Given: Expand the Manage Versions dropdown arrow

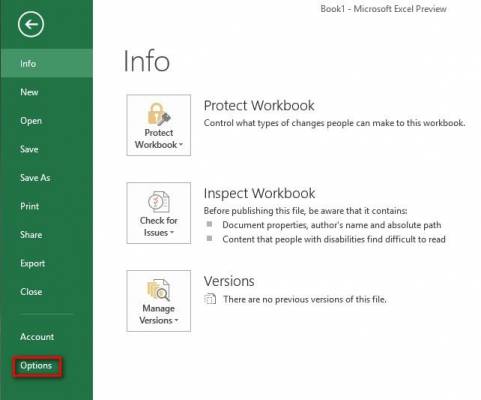Looking at the screenshot, I should tap(176, 320).
